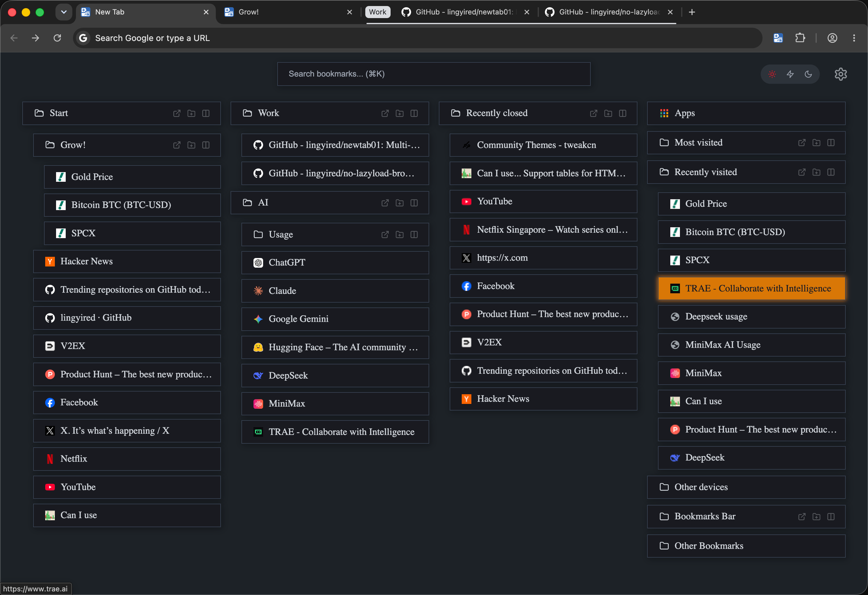The image size is (868, 595).
Task: Expand the Other Bookmarks folder
Action: [x=746, y=546]
